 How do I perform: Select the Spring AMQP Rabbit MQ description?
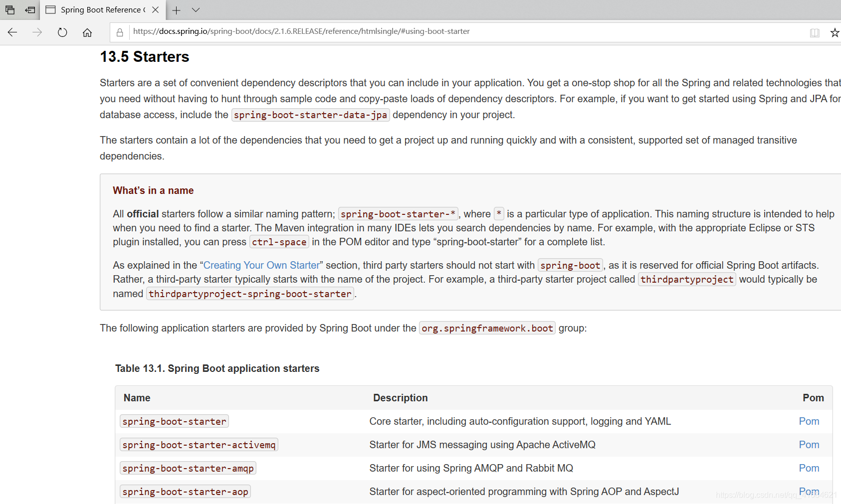[x=471, y=468]
